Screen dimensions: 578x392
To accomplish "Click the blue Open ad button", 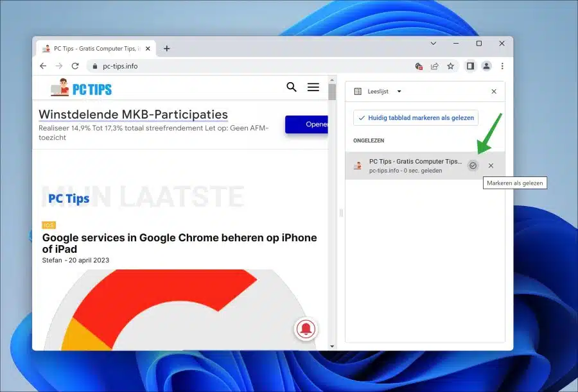I will click(x=307, y=124).
